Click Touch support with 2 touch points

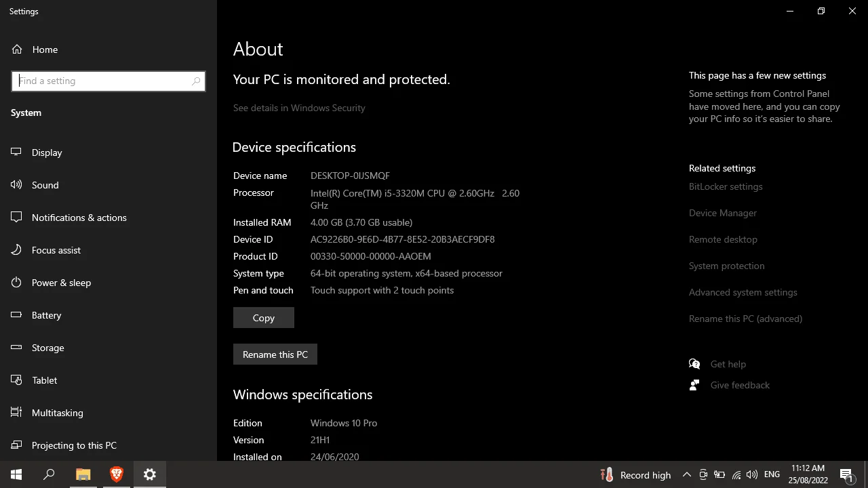(382, 290)
